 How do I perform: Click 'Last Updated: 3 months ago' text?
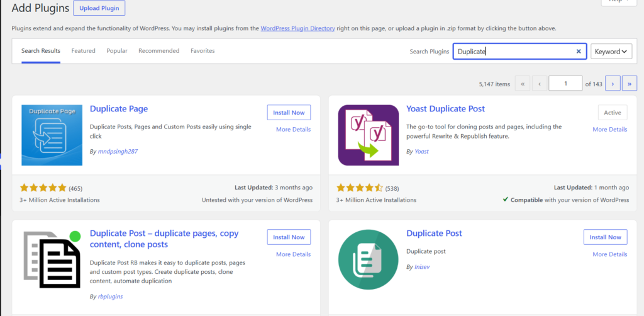pyautogui.click(x=274, y=188)
